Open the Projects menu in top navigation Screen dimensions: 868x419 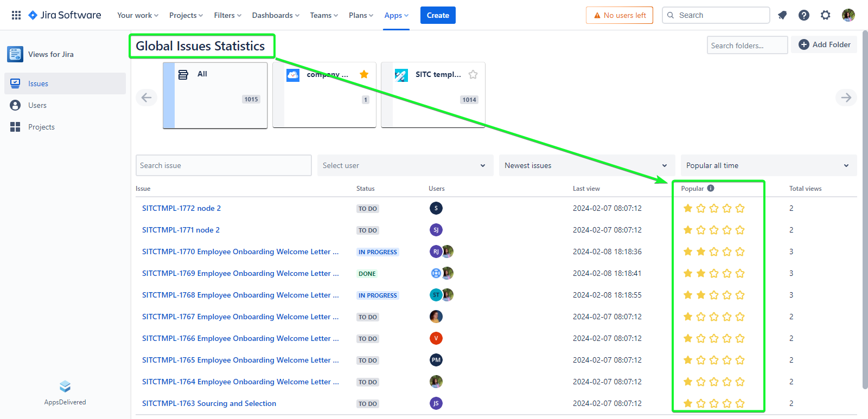click(186, 15)
